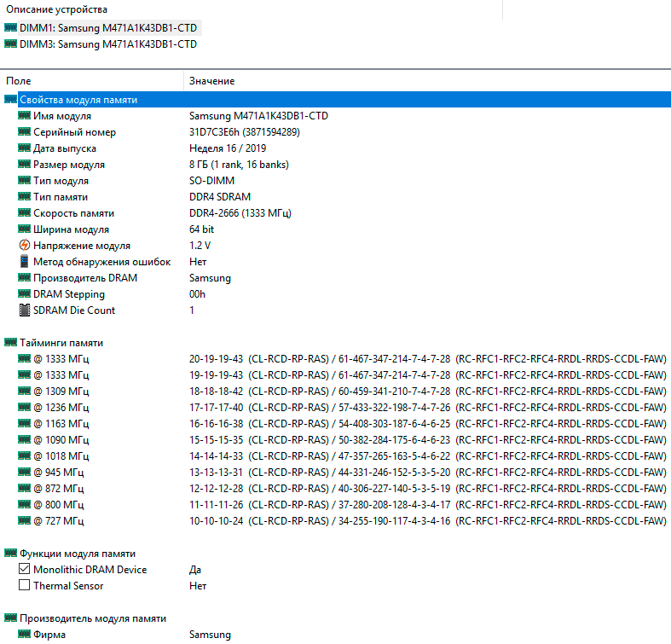The image size is (671, 644).
Task: Select the 10-10-10-24 timings value
Action: (428, 521)
